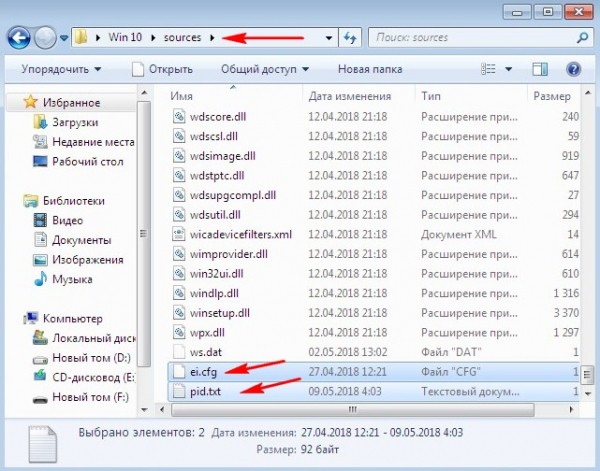Click the ws.dat file icon
This screenshot has width=600, height=471.
click(179, 352)
